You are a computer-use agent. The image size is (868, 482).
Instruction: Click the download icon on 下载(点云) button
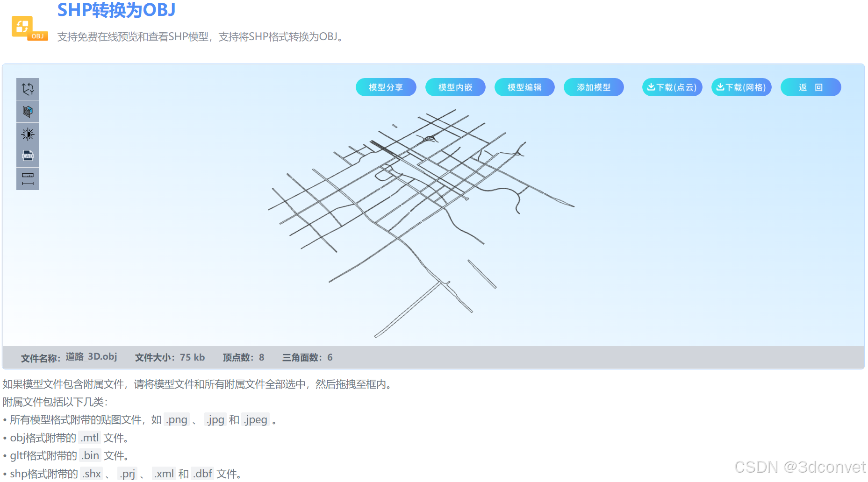[651, 87]
